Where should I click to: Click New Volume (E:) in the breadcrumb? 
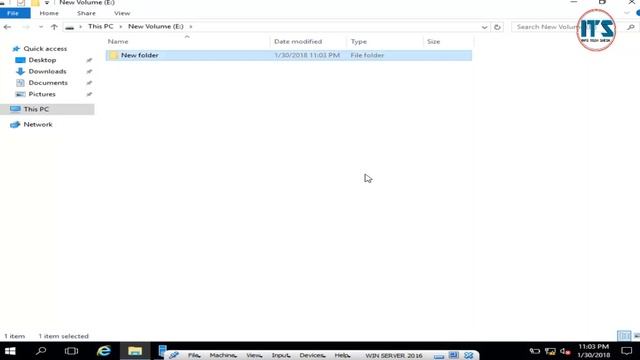[156, 27]
